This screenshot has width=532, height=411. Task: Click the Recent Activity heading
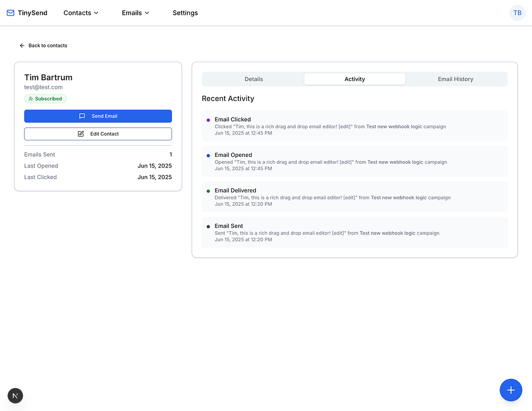click(x=228, y=98)
